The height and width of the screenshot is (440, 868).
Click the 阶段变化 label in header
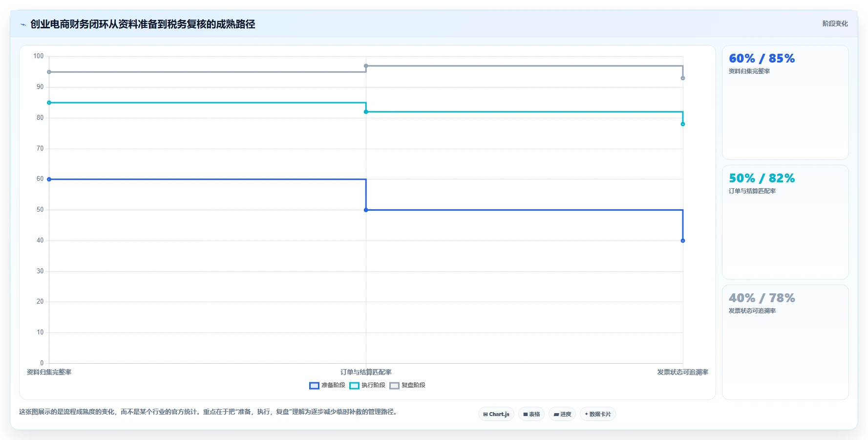coord(835,23)
